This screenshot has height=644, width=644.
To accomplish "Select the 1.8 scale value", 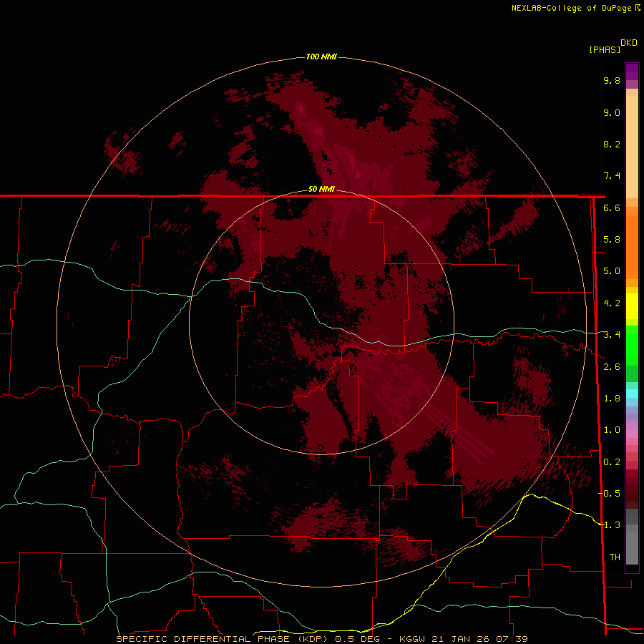I will (612, 399).
